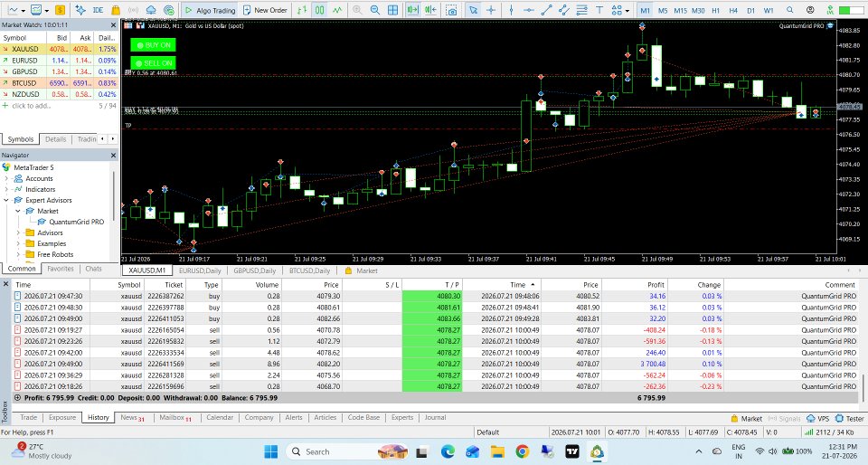The image size is (868, 465).
Task: Open the Favorites tab in Navigator
Action: 61,269
